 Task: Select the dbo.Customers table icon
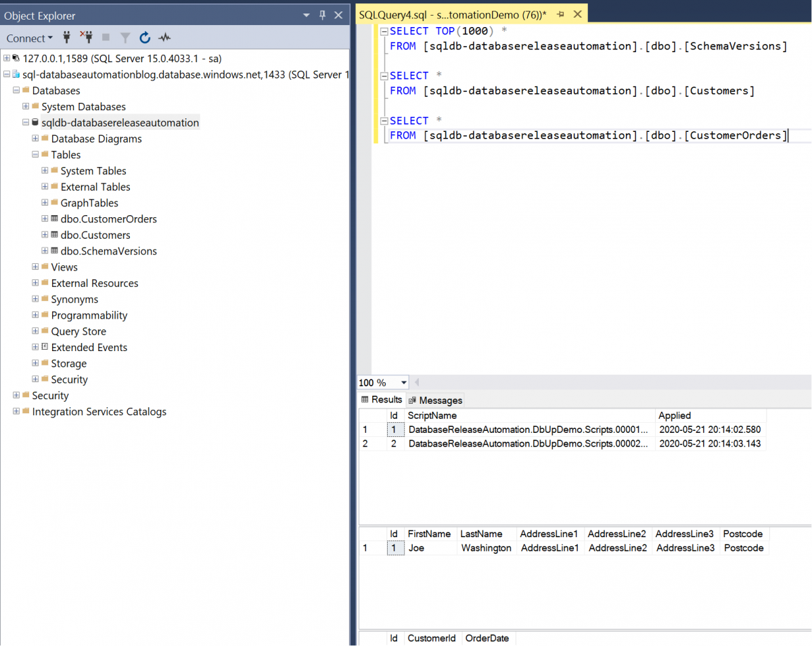pyautogui.click(x=53, y=235)
